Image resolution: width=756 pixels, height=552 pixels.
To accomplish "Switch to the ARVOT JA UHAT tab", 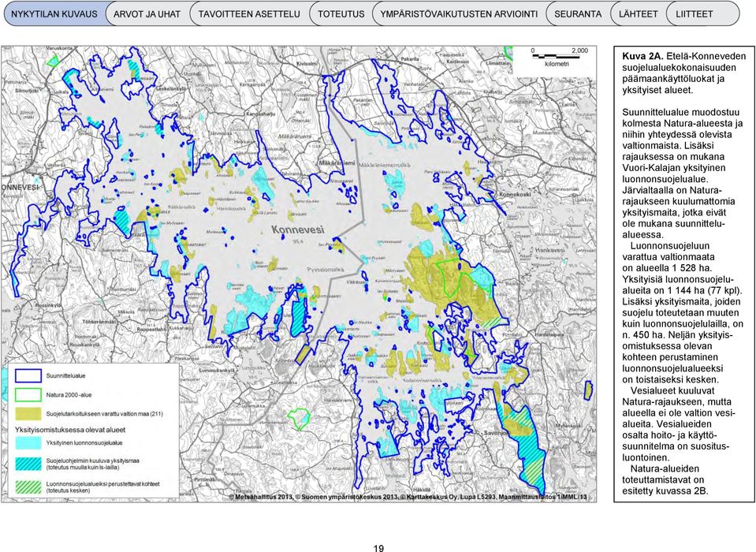I will (147, 14).
